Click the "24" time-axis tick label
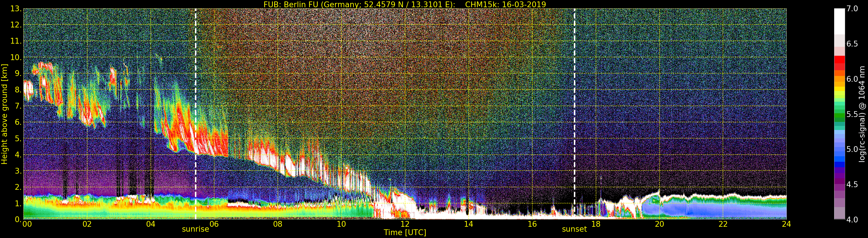Viewport: 868px width, 238px height. 786,224
